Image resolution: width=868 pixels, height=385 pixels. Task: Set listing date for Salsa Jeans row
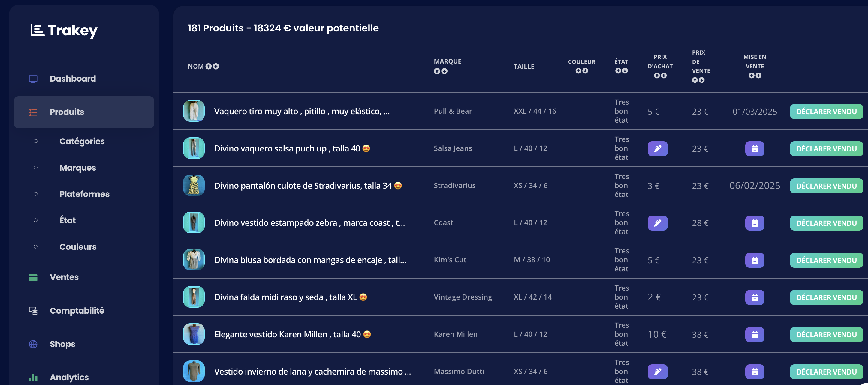pyautogui.click(x=755, y=149)
